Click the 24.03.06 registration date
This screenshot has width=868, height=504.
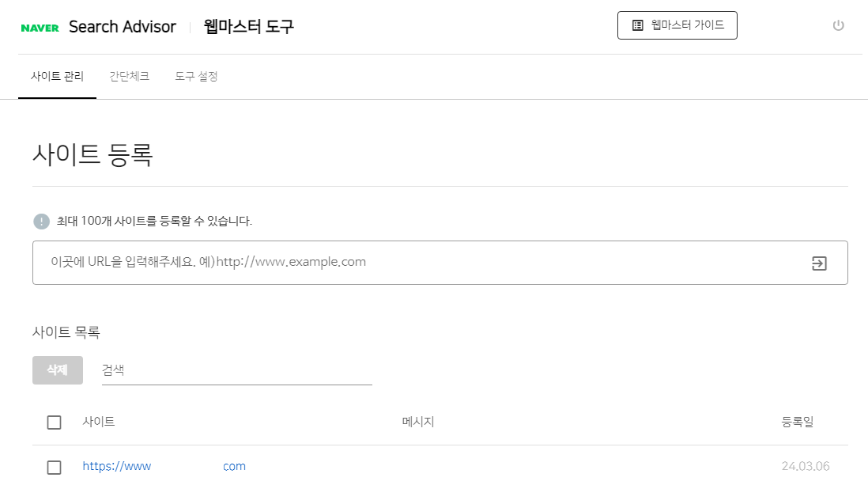(x=806, y=466)
